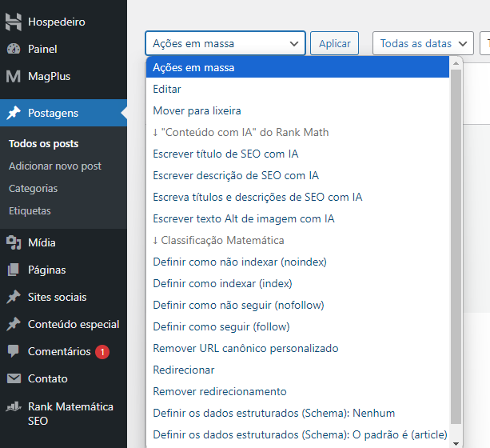The image size is (490, 448).
Task: Open the Painel dashboard icon
Action: coord(14,49)
